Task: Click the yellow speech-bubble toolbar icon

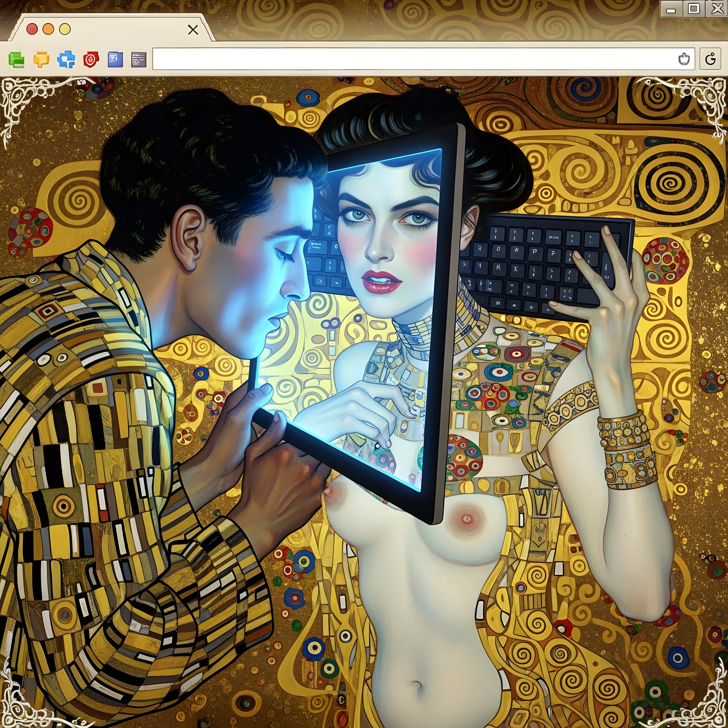Action: coord(41,59)
